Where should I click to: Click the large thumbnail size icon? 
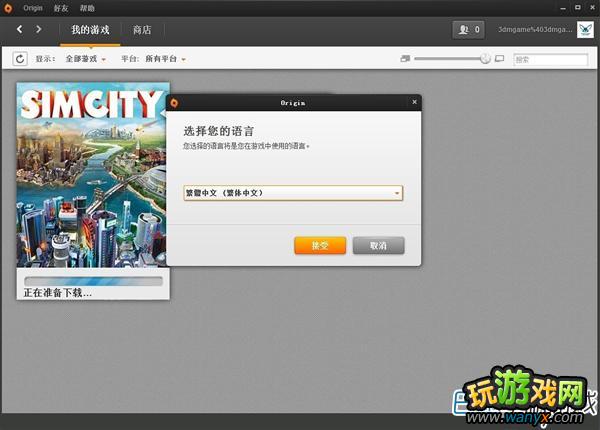499,59
